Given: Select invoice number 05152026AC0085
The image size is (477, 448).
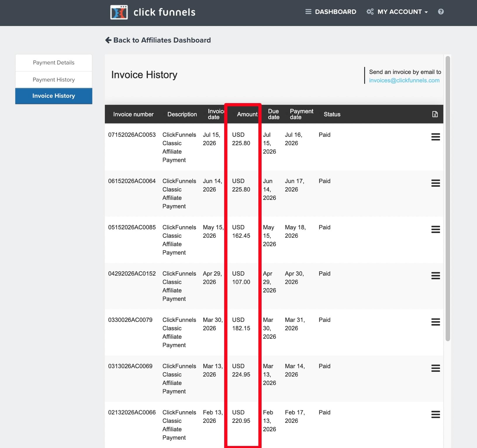Looking at the screenshot, I should coord(132,227).
